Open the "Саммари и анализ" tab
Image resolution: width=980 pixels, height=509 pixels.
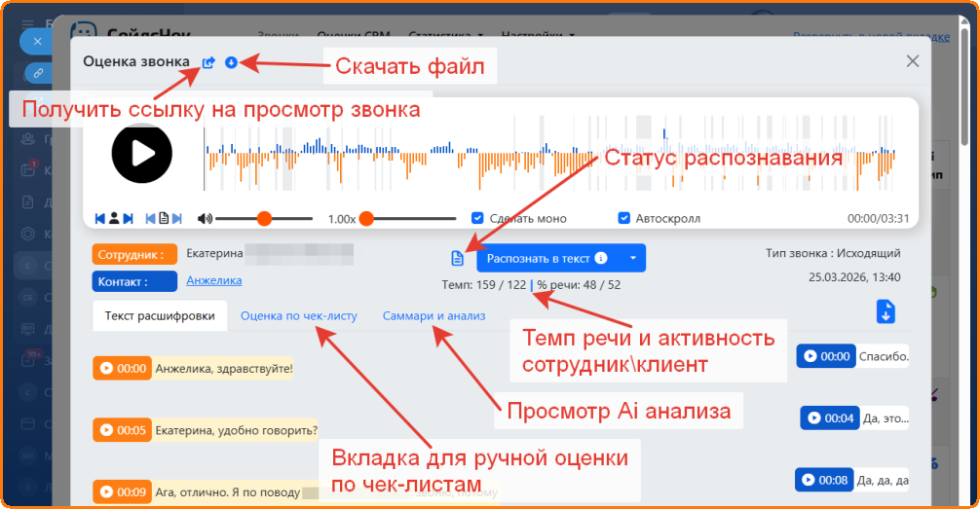433,315
